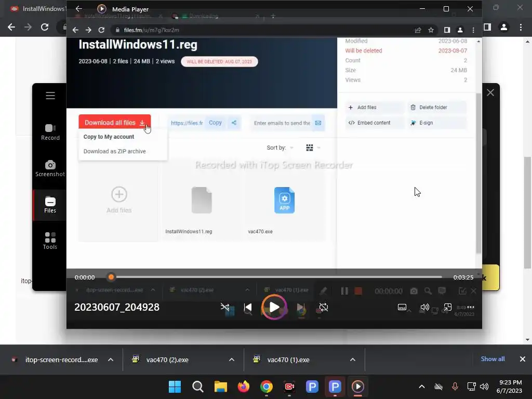Open iTop hamburger menu

tap(50, 96)
